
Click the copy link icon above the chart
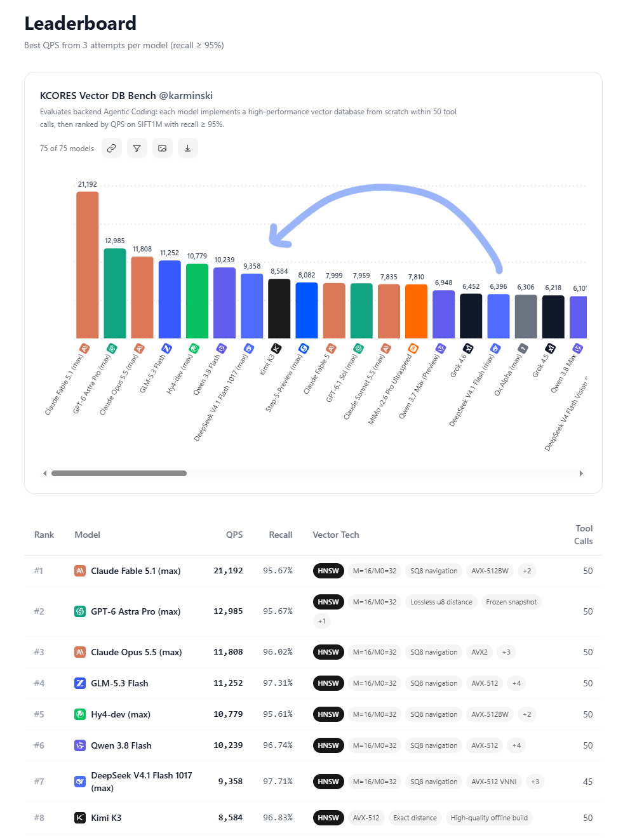[x=112, y=148]
